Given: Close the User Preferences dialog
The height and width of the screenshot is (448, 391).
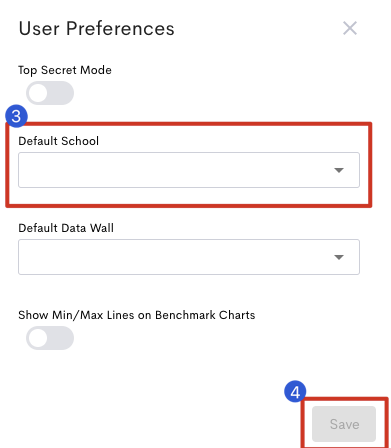Looking at the screenshot, I should pyautogui.click(x=350, y=28).
